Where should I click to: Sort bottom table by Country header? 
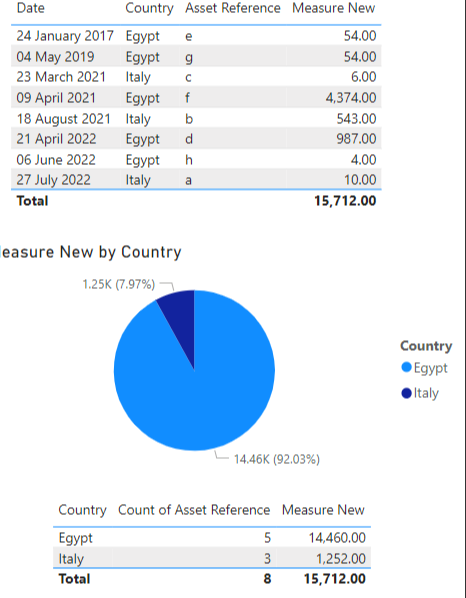[82, 510]
